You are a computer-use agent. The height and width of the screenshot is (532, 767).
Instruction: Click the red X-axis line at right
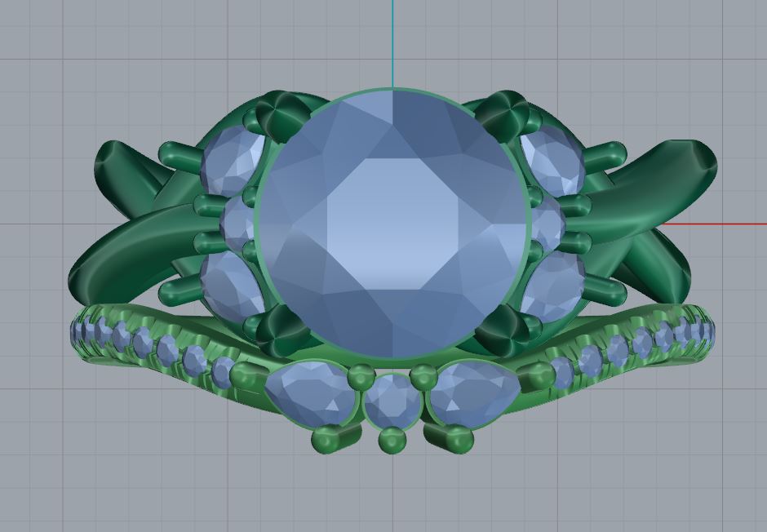713,224
